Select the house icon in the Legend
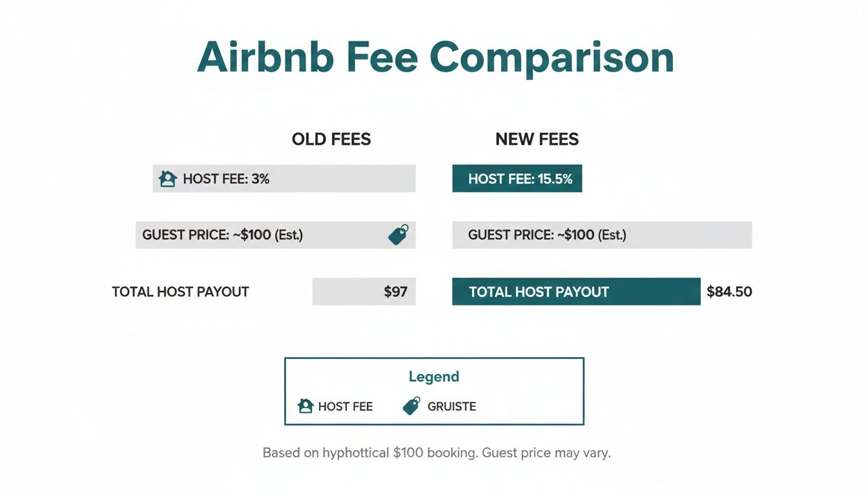The width and height of the screenshot is (868, 496). tap(305, 406)
